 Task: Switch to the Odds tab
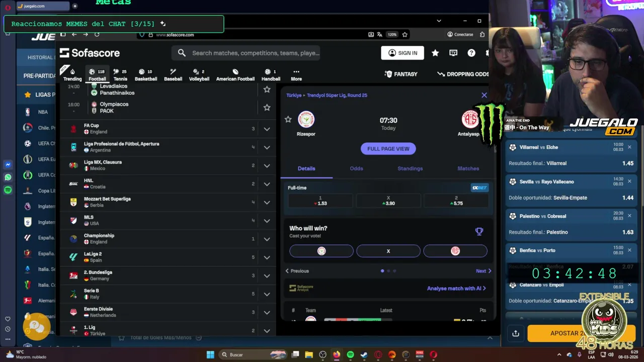(356, 168)
